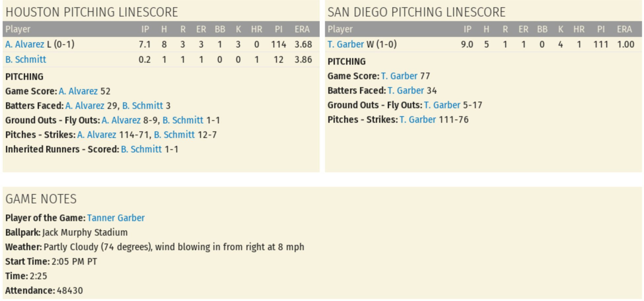The width and height of the screenshot is (644, 301).
Task: Open B. Schmitt in Houston linescore table row
Action: click(25, 59)
